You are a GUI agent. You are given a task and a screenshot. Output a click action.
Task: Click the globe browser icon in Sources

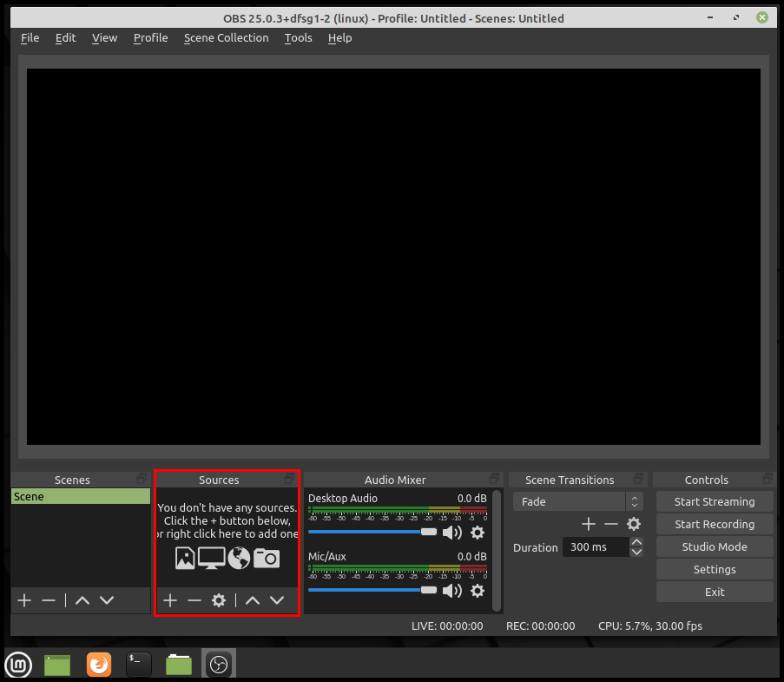click(x=239, y=558)
